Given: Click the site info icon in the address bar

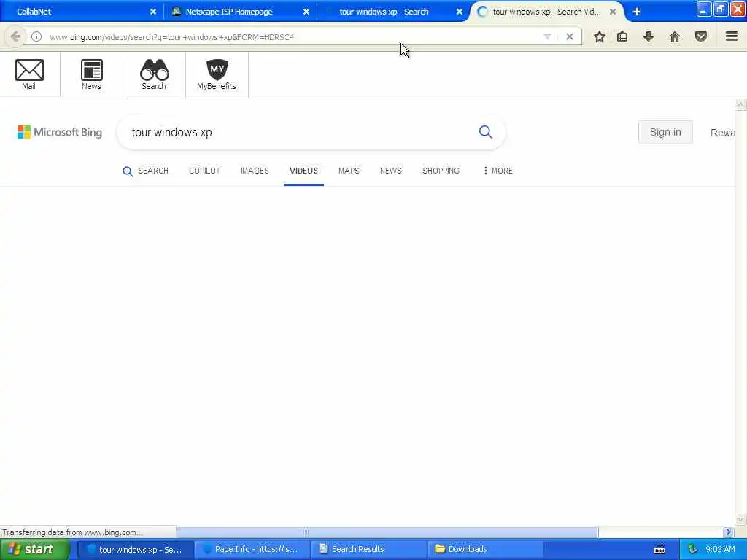Looking at the screenshot, I should click(36, 36).
